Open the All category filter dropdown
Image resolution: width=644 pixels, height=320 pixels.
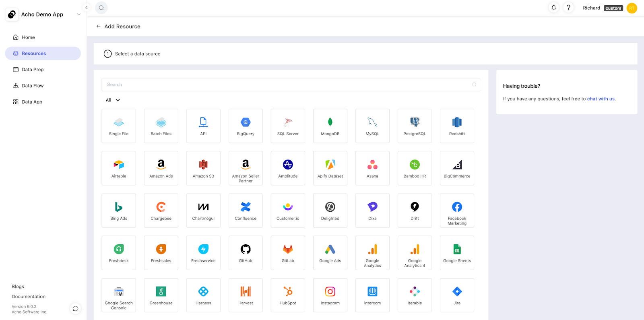coord(113,100)
